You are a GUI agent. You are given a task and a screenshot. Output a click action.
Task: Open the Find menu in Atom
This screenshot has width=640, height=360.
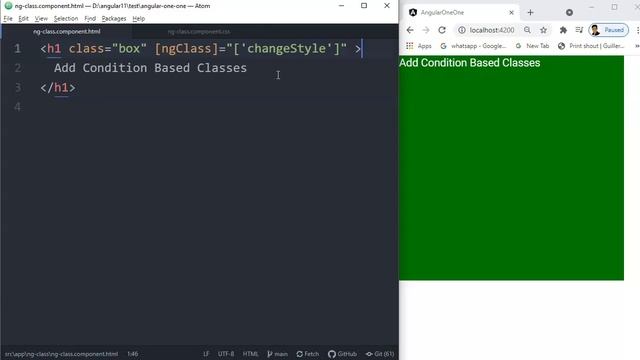click(90, 18)
